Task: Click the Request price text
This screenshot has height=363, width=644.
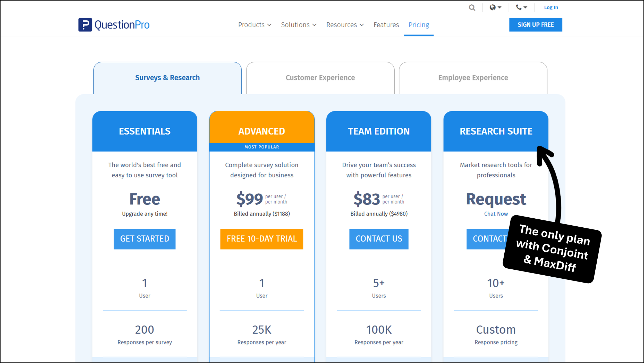Action: [x=496, y=200]
